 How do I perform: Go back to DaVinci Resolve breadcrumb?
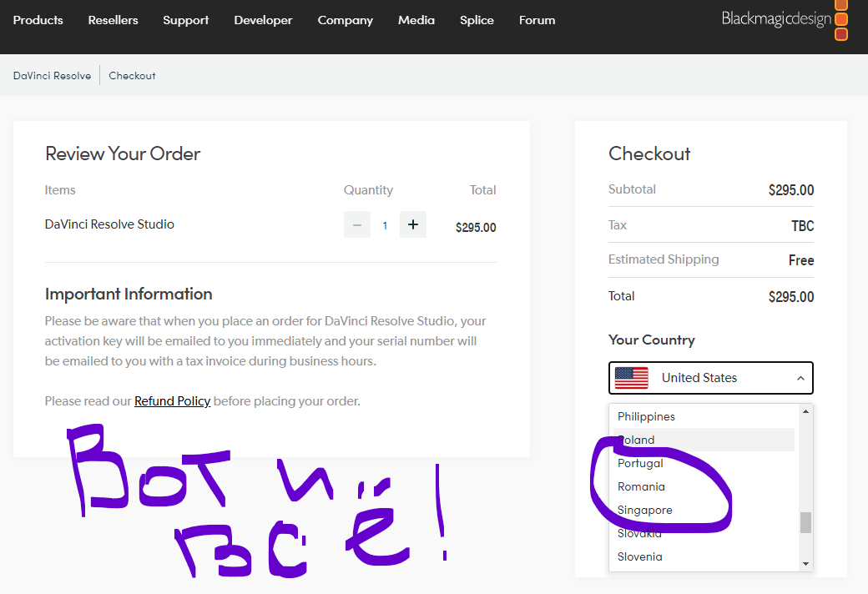[x=52, y=76]
